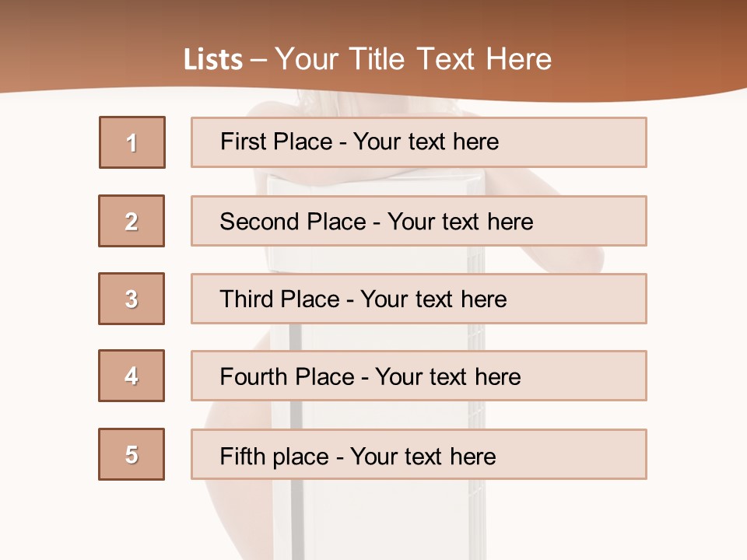Select the number 4 box
This screenshot has height=560, width=747.
pyautogui.click(x=132, y=376)
